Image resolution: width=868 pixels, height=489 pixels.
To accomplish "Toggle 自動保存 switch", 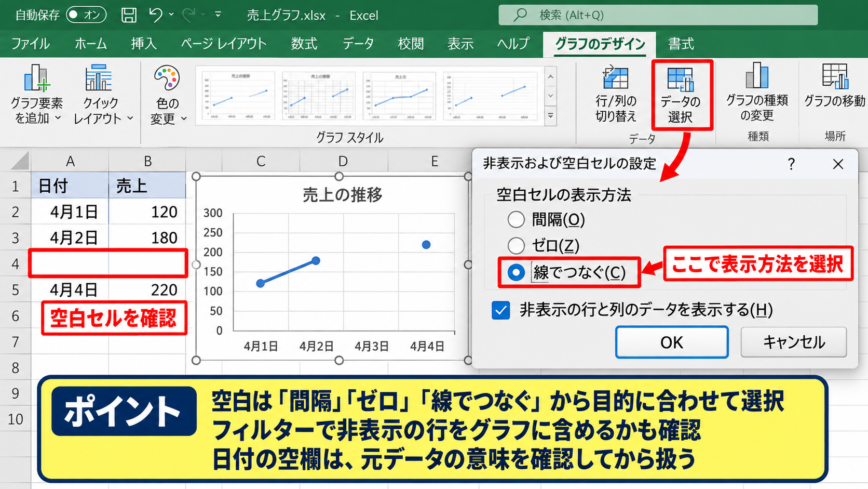I will pyautogui.click(x=86, y=15).
